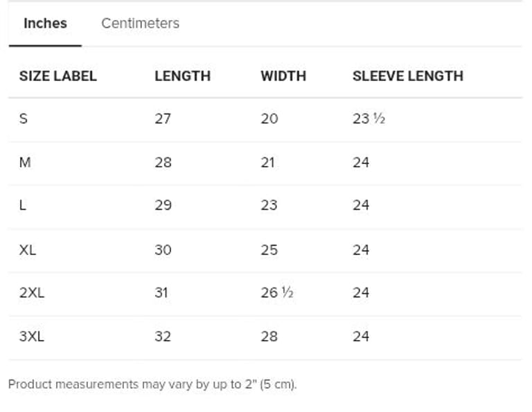The width and height of the screenshot is (532, 412).
Task: Click width value 28 for size 3XL
Action: 269,337
